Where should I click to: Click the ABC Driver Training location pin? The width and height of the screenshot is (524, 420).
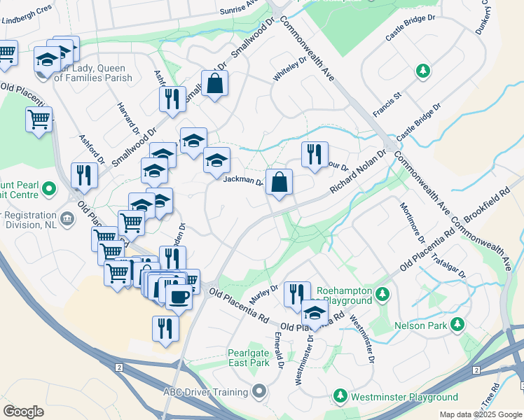click(259, 391)
